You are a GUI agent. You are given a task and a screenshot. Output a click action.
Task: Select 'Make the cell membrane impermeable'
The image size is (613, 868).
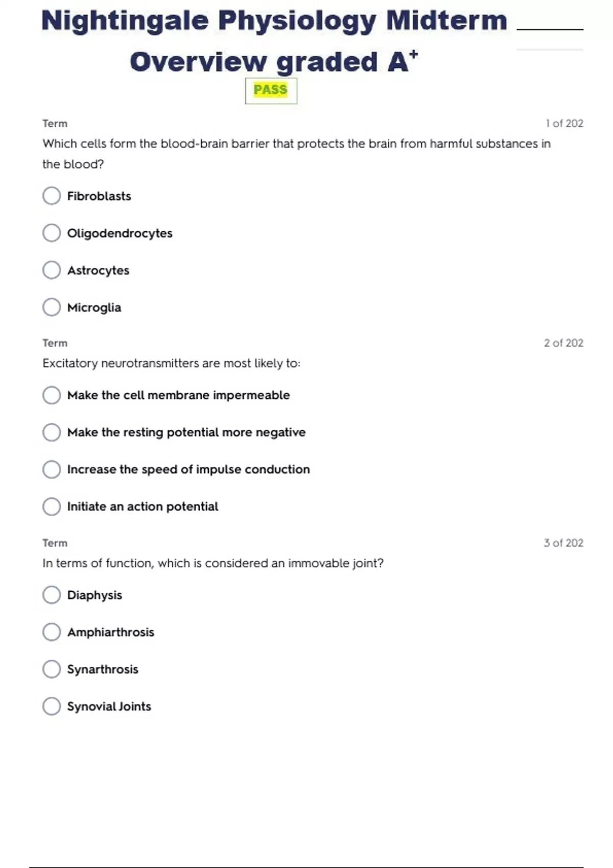pyautogui.click(x=52, y=395)
